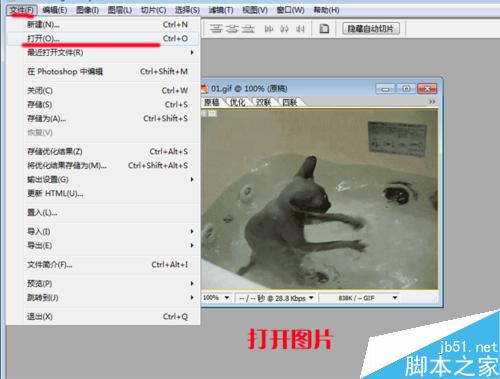Open the 滤镜(T) menu
This screenshot has width=500, height=379.
click(221, 10)
